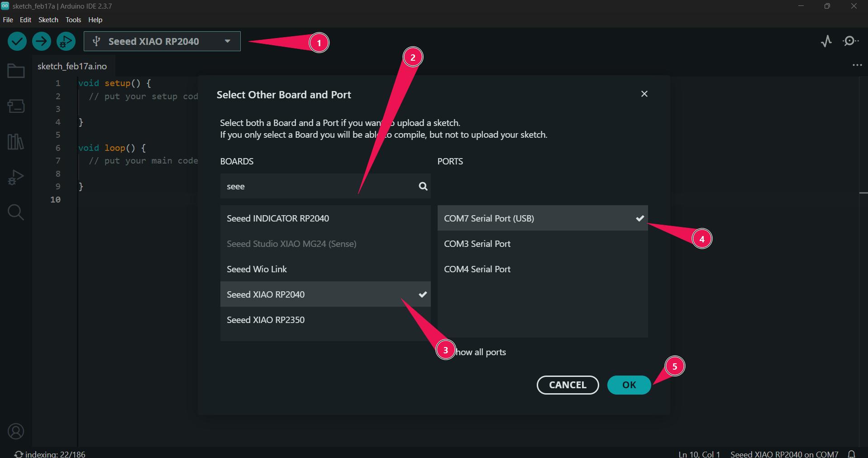The image size is (868, 458).
Task: Open the Sketch menu
Action: 48,20
